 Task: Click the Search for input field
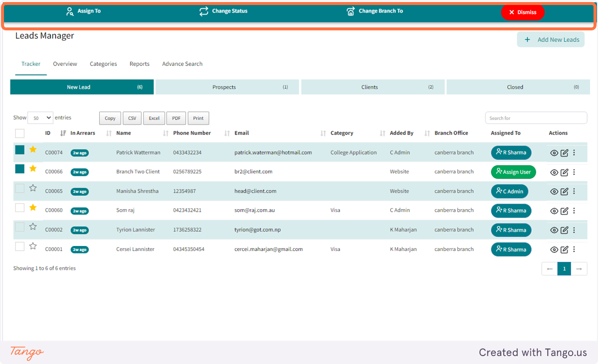pyautogui.click(x=536, y=118)
